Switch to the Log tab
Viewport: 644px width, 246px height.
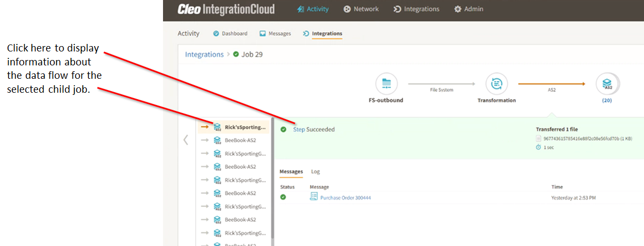click(x=315, y=172)
